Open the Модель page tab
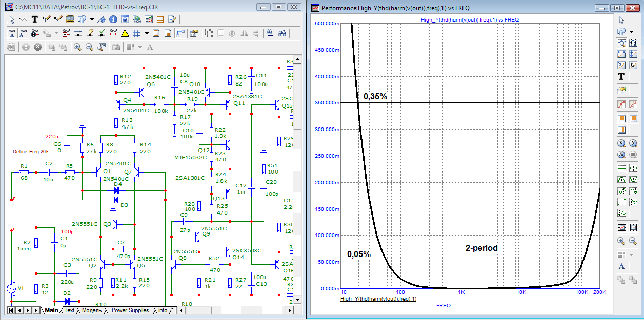The image size is (644, 320). click(x=92, y=310)
